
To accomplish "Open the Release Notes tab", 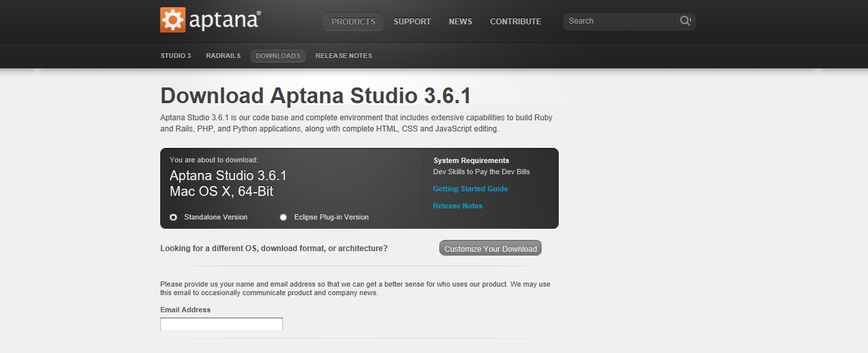I will click(343, 56).
